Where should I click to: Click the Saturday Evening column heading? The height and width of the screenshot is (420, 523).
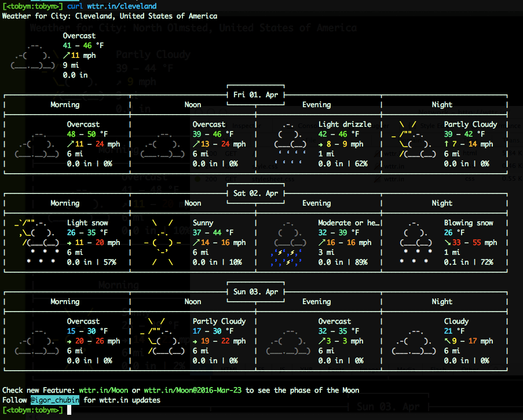click(x=317, y=203)
